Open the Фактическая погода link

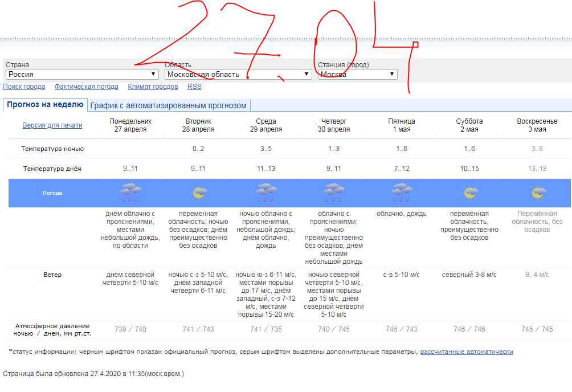(87, 87)
